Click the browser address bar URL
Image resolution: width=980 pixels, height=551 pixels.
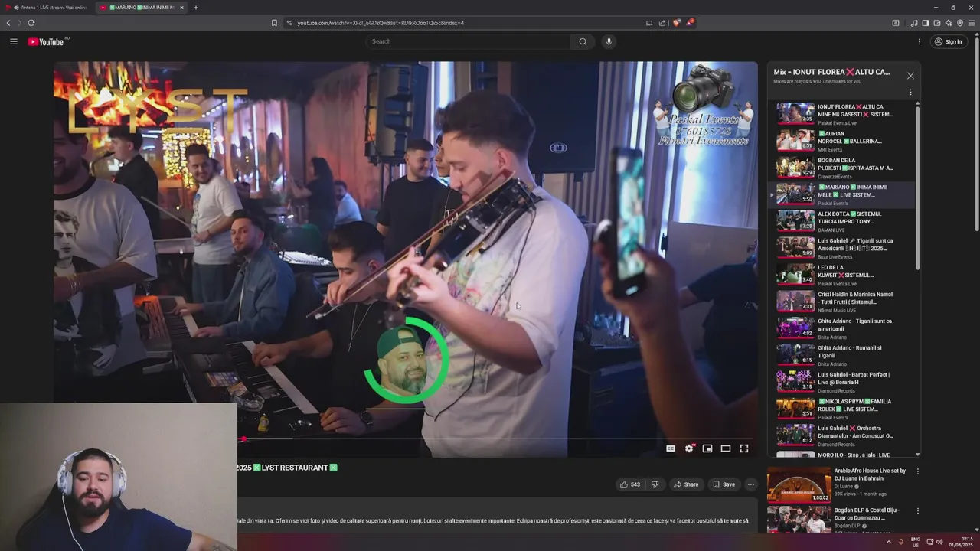[381, 23]
